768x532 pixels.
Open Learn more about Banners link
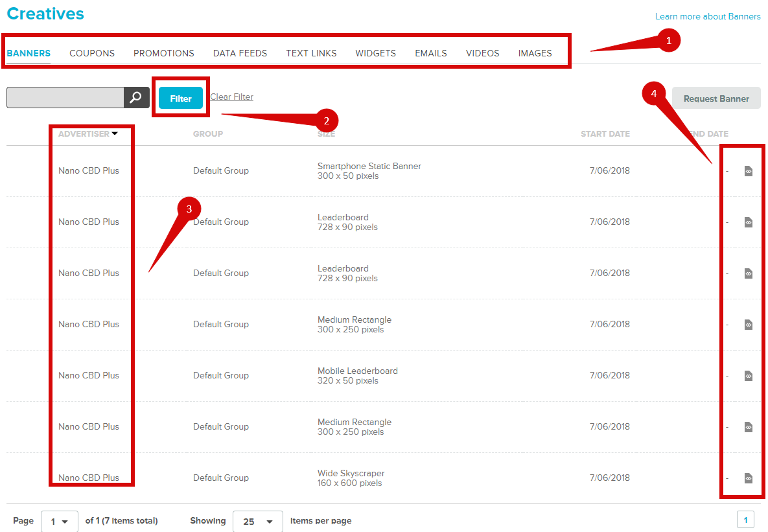708,17
